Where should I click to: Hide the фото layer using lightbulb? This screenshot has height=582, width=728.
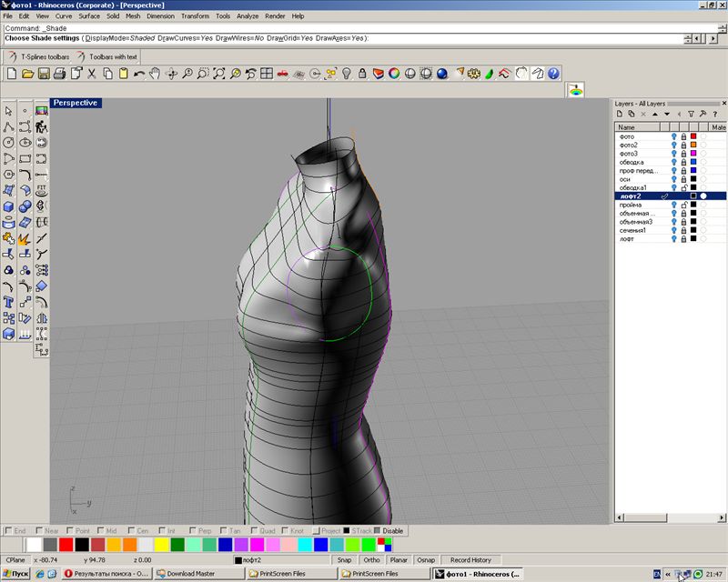pos(674,136)
